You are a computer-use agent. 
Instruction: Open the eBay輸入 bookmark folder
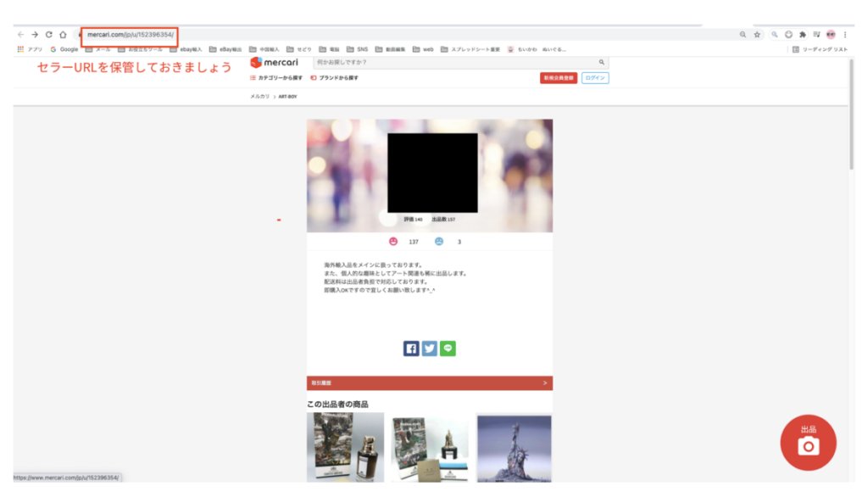click(186, 49)
